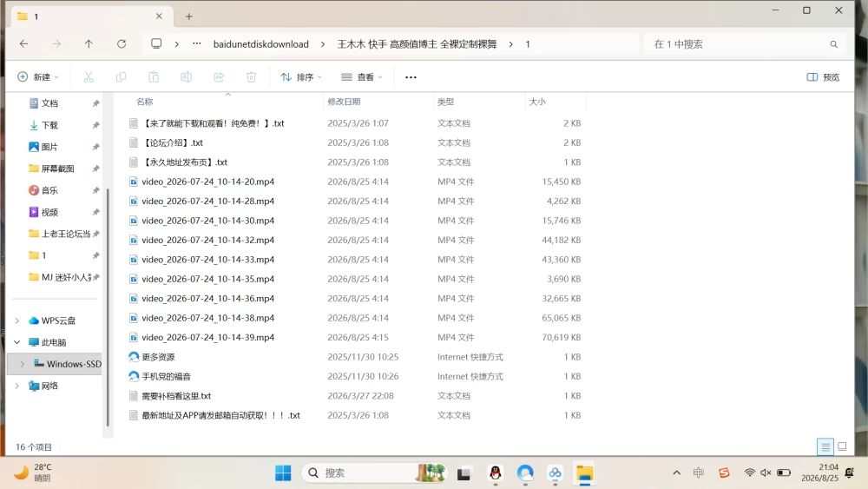Viewport: 868px width, 489px height.
Task: Show hidden tray icons chevron
Action: coord(676,472)
